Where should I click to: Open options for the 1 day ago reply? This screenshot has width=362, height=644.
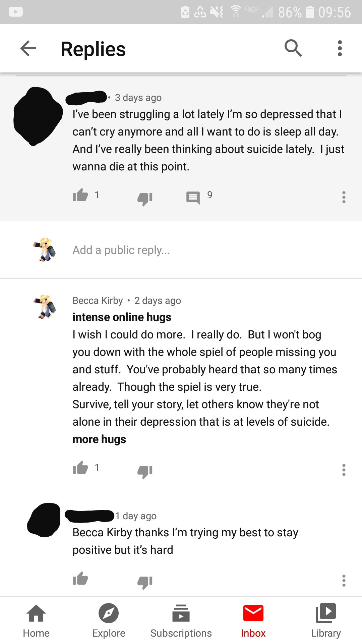[x=344, y=581]
